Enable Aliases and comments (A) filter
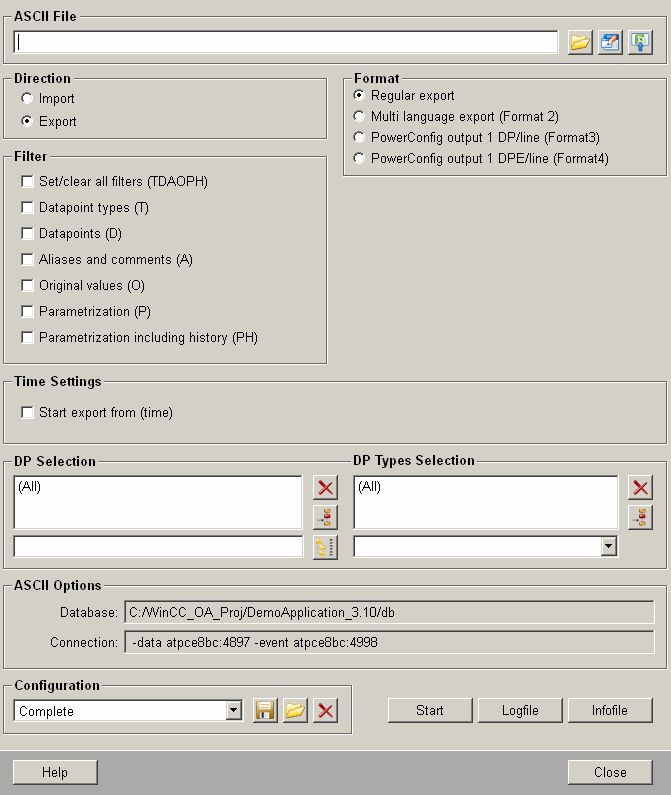671x795 pixels. pyautogui.click(x=107, y=260)
